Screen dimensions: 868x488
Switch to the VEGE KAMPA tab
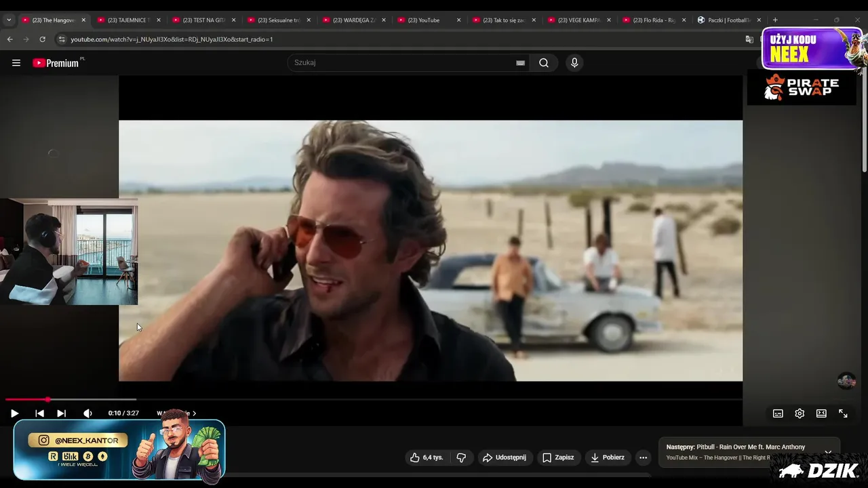579,20
